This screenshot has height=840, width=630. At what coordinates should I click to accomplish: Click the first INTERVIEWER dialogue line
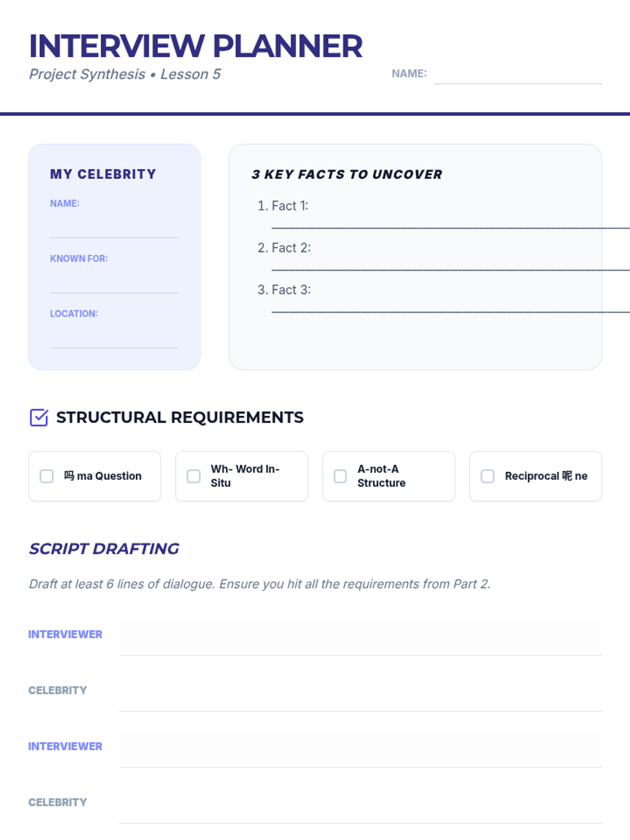pos(360,638)
